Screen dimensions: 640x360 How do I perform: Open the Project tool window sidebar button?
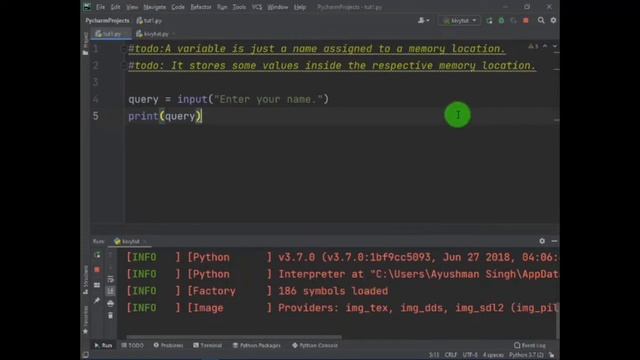(x=85, y=44)
